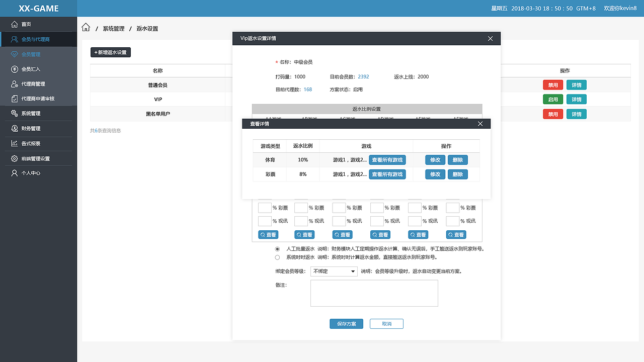Click the 10% 返水比例 cell
The image size is (644, 362).
point(303,160)
